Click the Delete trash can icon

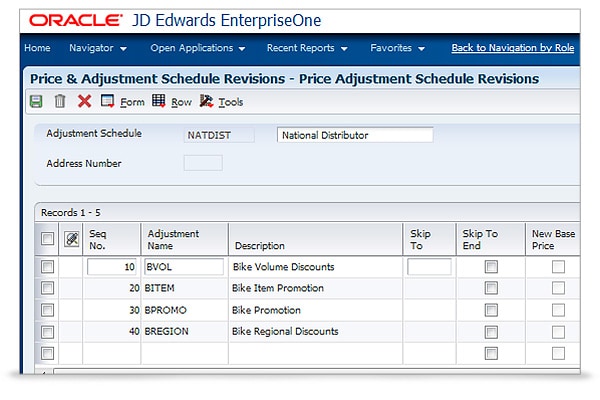(60, 101)
